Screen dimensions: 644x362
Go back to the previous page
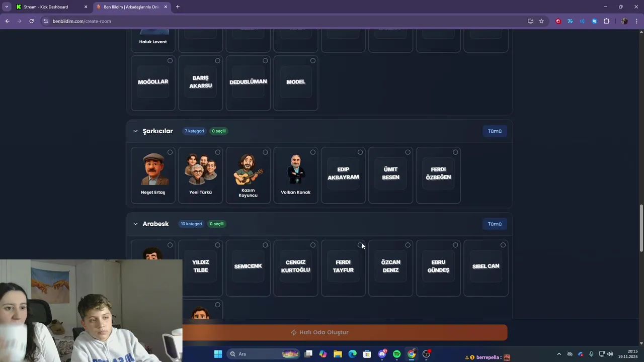(x=7, y=21)
